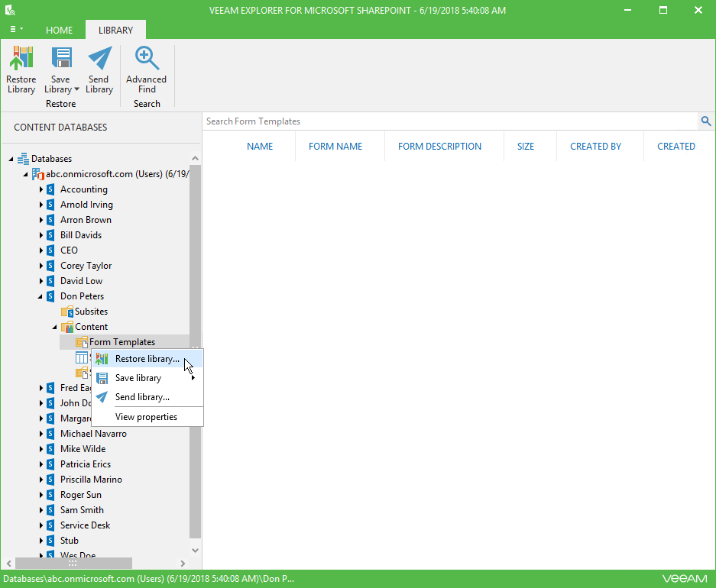Click the tree horizontal scrollbar left arrow

(x=8, y=564)
